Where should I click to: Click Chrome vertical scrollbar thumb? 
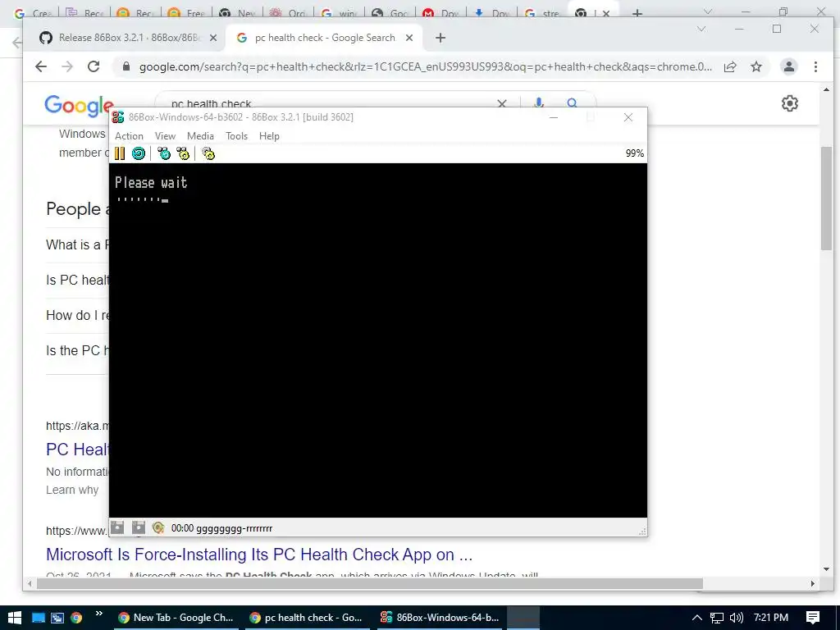(x=826, y=198)
